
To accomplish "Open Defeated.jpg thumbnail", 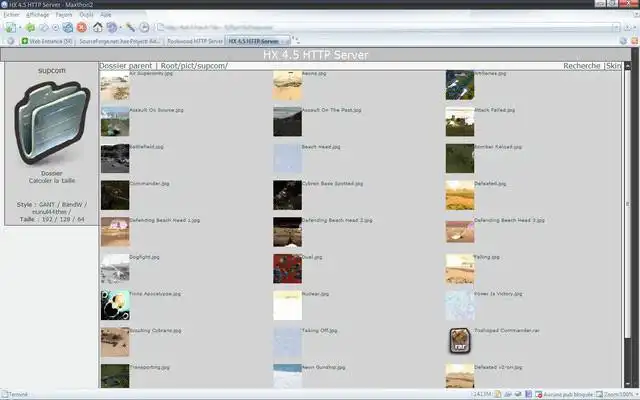I will (x=460, y=195).
